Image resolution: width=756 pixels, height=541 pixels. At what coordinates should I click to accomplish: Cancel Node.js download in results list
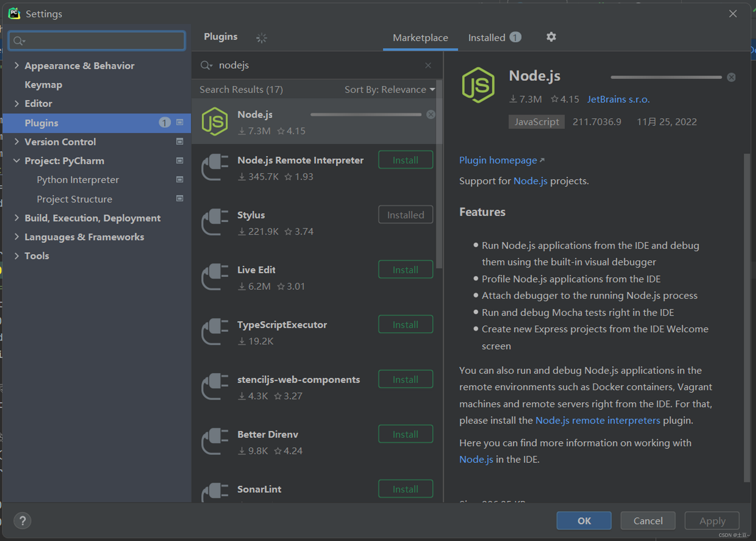431,114
